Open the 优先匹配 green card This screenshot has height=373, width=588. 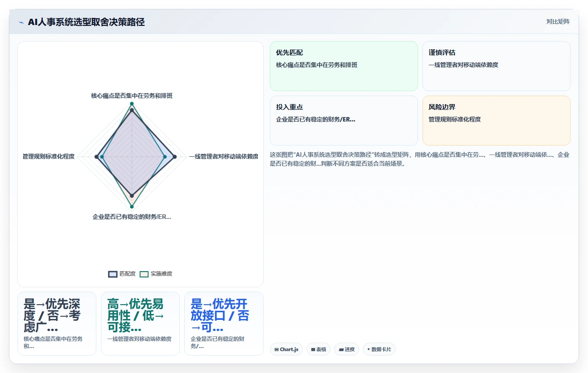[344, 66]
